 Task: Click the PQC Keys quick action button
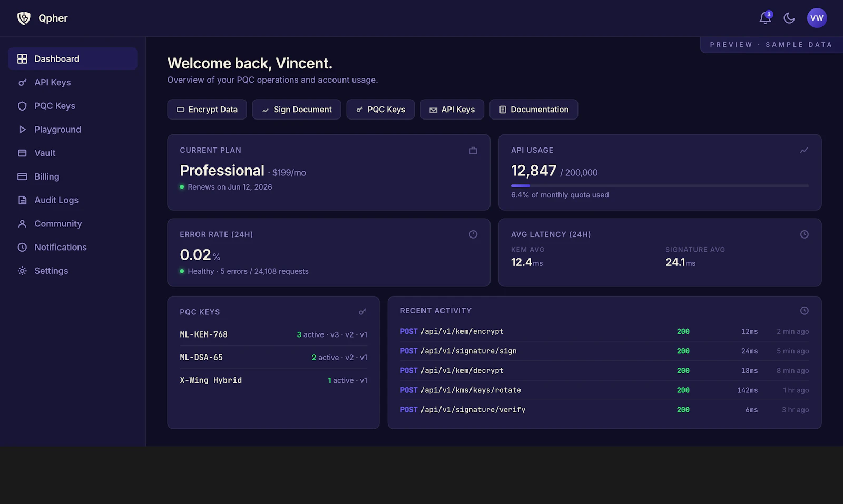[x=380, y=110]
